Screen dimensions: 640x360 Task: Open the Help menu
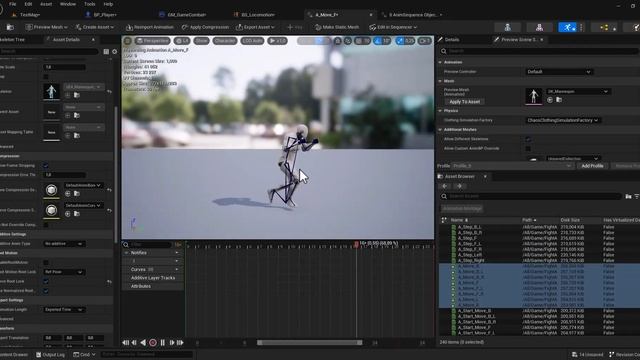tap(108, 4)
